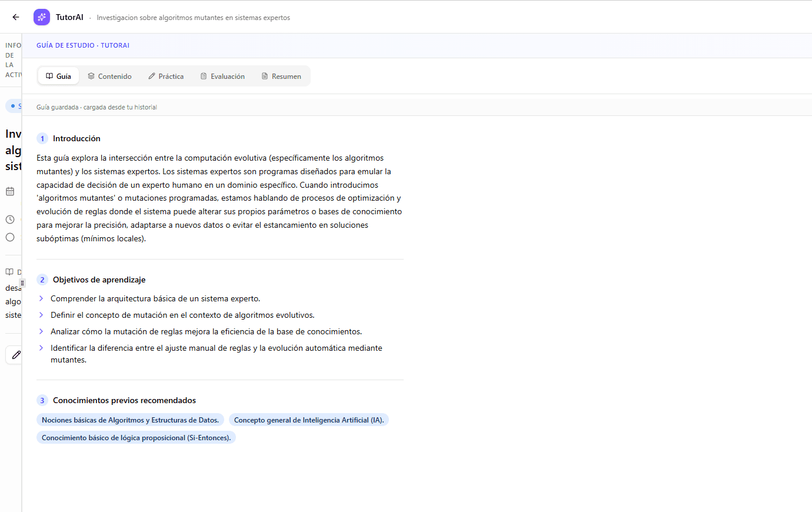The image size is (812, 512).
Task: Click the 'Objetivos de aprendizaje' heading
Action: pyautogui.click(x=99, y=280)
